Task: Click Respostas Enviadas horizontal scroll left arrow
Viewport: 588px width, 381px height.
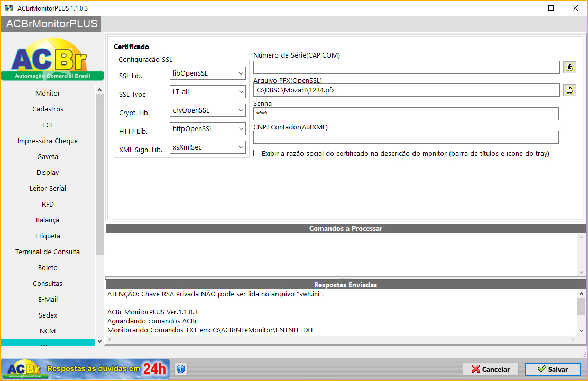Action: (110, 339)
